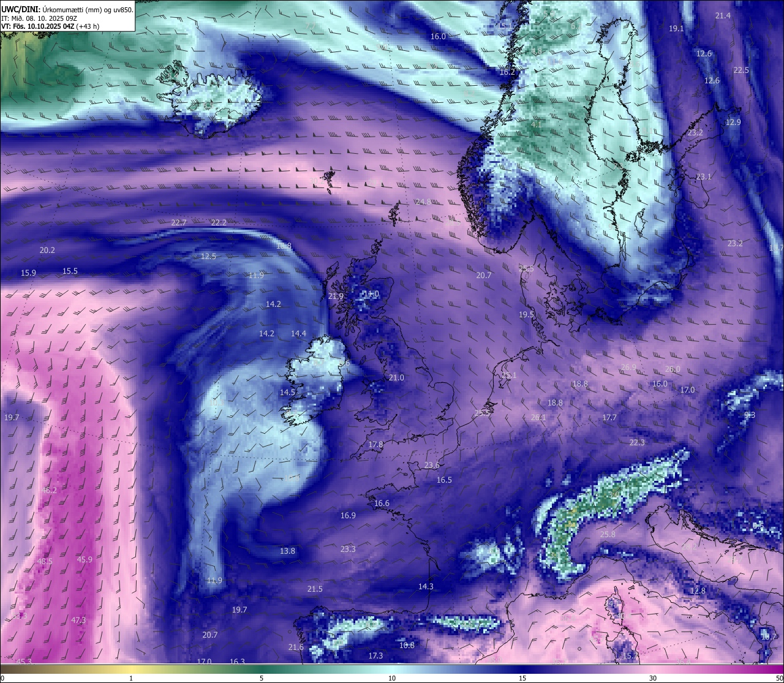Click the map value 16.3 at the bottom
Screen dimensions: 784x683
237,662
